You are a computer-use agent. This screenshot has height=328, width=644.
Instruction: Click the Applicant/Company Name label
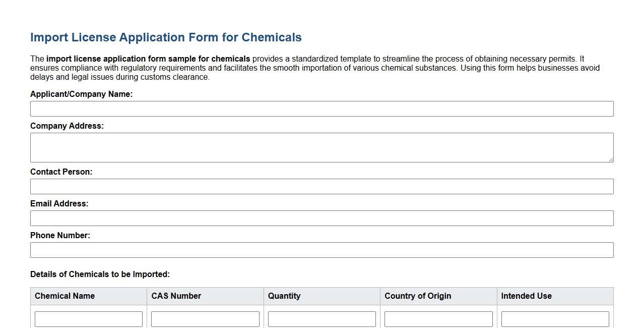point(82,94)
